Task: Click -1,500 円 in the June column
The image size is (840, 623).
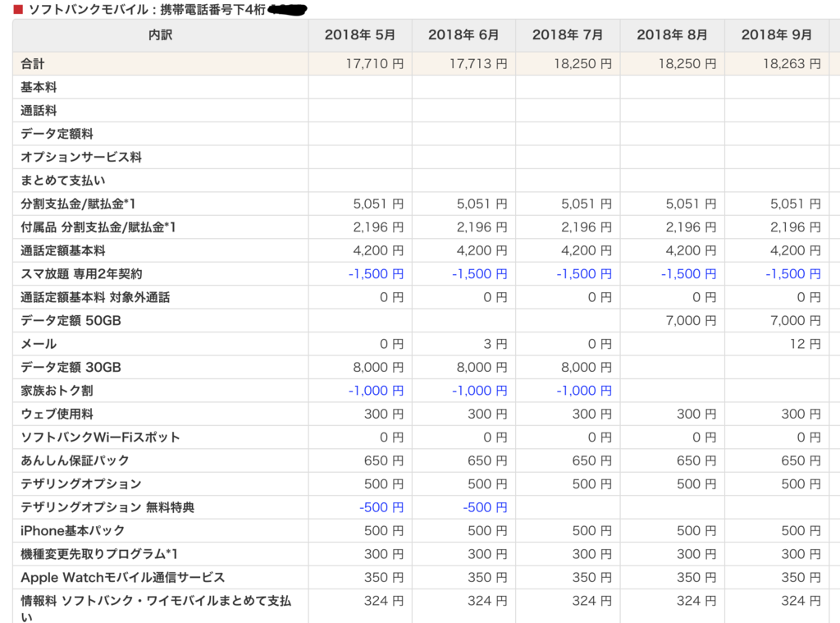Action: 479,274
